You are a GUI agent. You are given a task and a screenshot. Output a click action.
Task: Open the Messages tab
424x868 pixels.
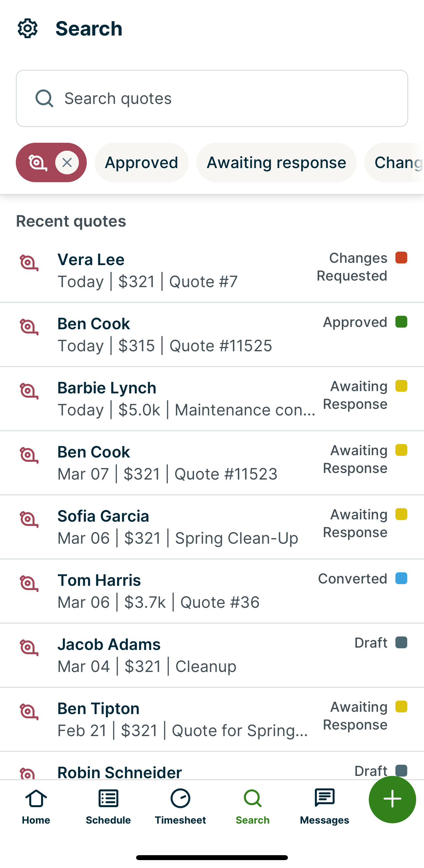(324, 806)
